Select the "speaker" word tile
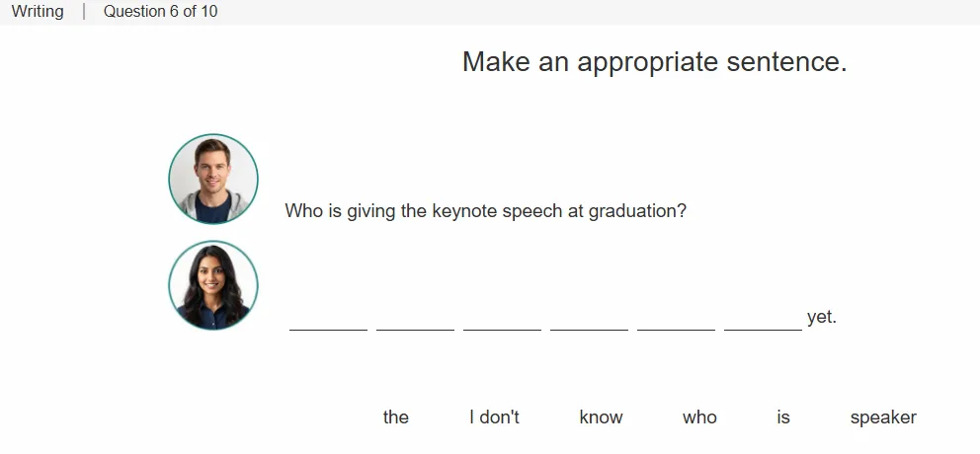The height and width of the screenshot is (454, 980). (883, 417)
